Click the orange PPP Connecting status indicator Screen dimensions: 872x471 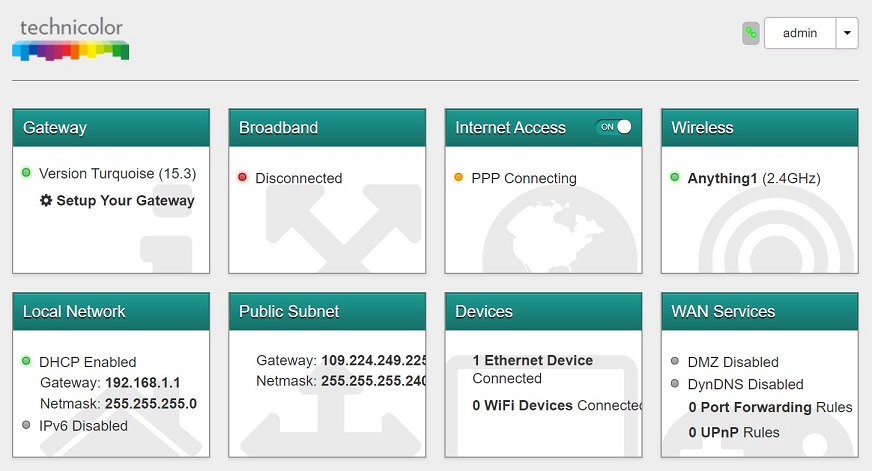pyautogui.click(x=458, y=178)
